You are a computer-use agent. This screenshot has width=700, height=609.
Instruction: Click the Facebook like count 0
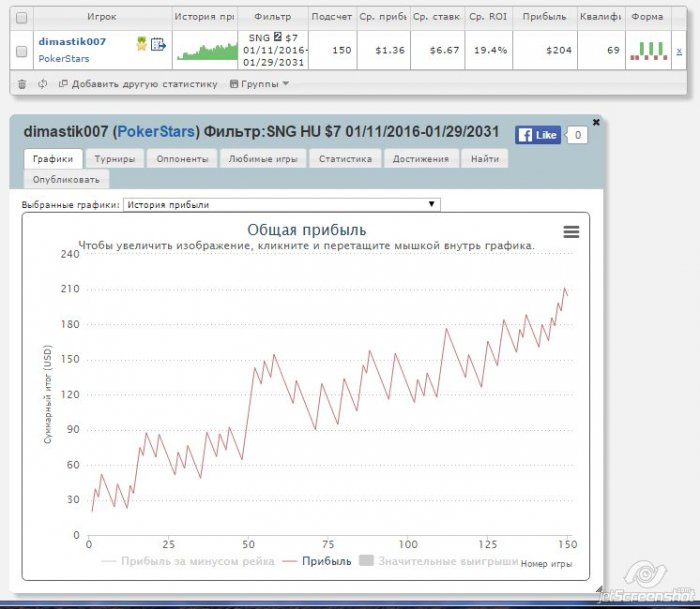577,135
